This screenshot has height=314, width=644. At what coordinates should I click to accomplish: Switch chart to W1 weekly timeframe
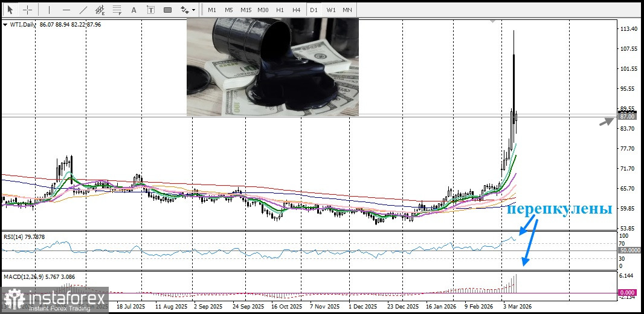click(x=331, y=10)
